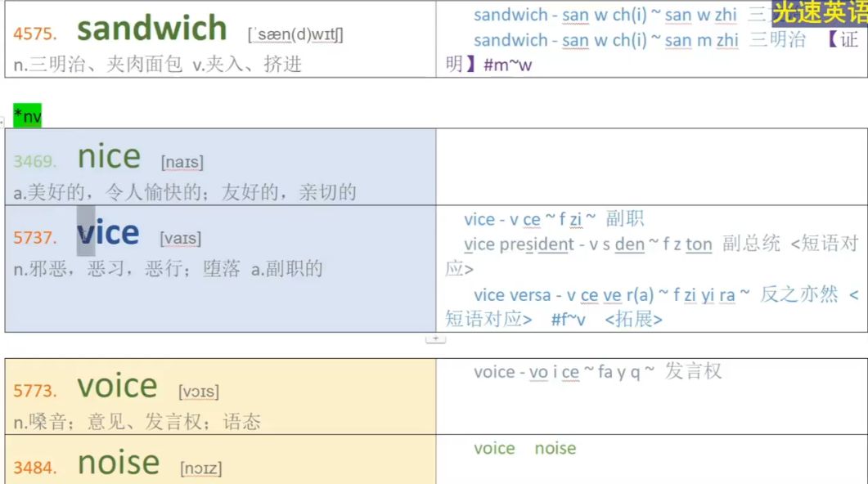This screenshot has height=484, width=868.
Task: Click the headword voice
Action: tap(117, 386)
